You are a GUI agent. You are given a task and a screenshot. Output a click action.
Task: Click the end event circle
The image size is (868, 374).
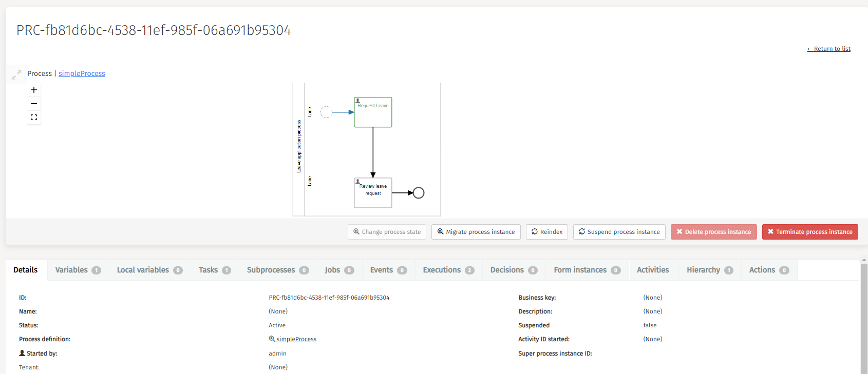pos(419,193)
